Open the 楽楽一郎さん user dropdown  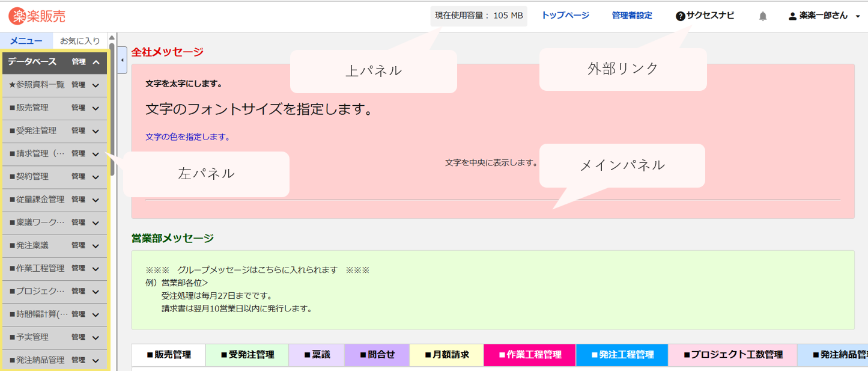[x=824, y=16]
